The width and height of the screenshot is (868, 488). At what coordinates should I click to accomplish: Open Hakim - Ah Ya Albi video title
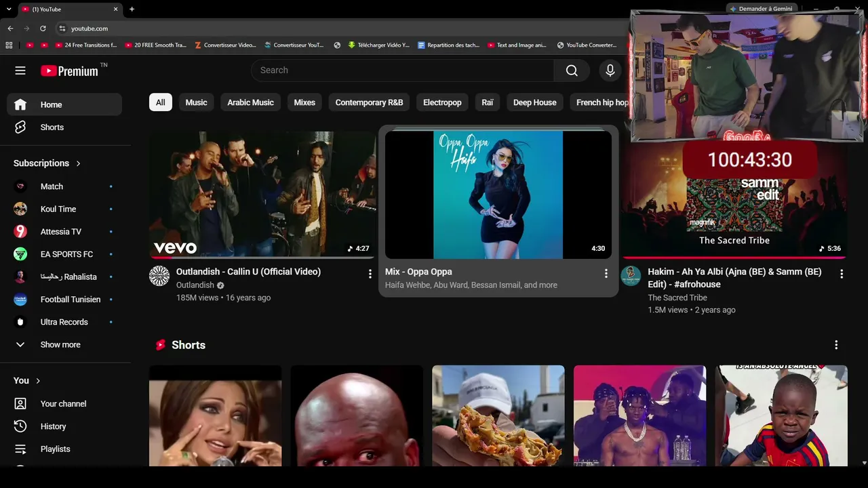coord(734,278)
